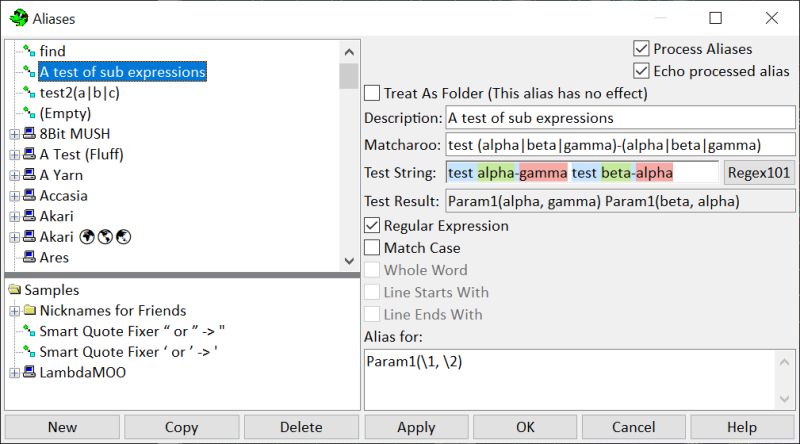
Task: Open the Regex101 tester button
Action: coord(759,172)
